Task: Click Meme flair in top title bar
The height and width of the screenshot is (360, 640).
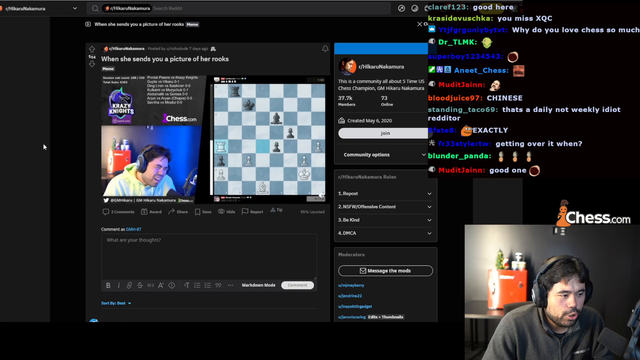Action: coord(192,24)
